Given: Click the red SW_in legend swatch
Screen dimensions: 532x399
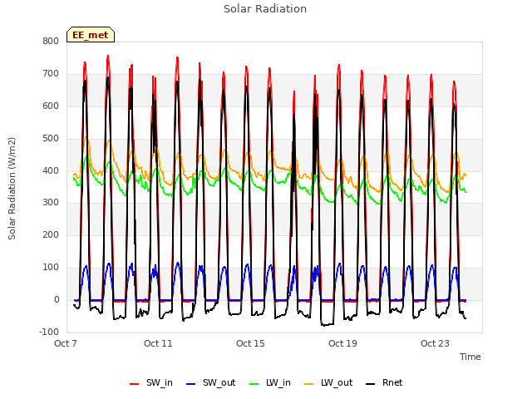Looking at the screenshot, I should point(135,384).
